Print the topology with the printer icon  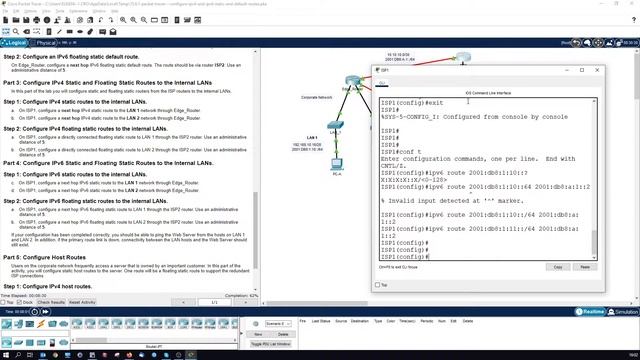pos(37,20)
